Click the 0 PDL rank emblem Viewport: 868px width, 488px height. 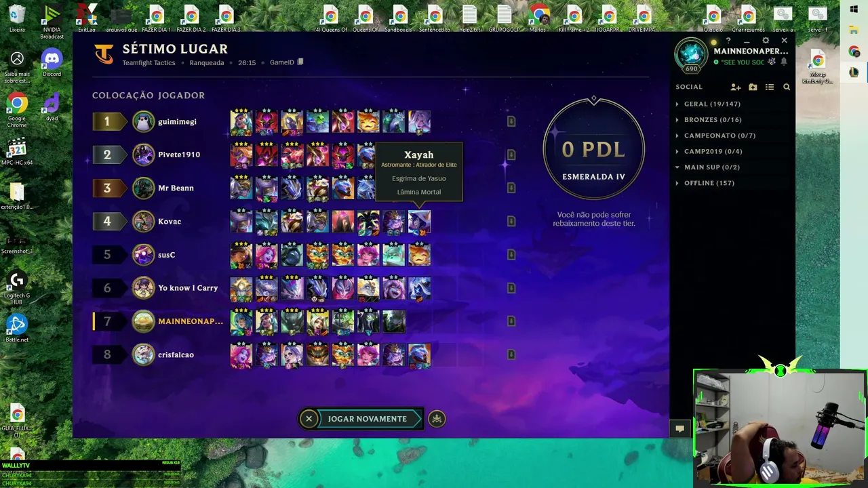593,149
